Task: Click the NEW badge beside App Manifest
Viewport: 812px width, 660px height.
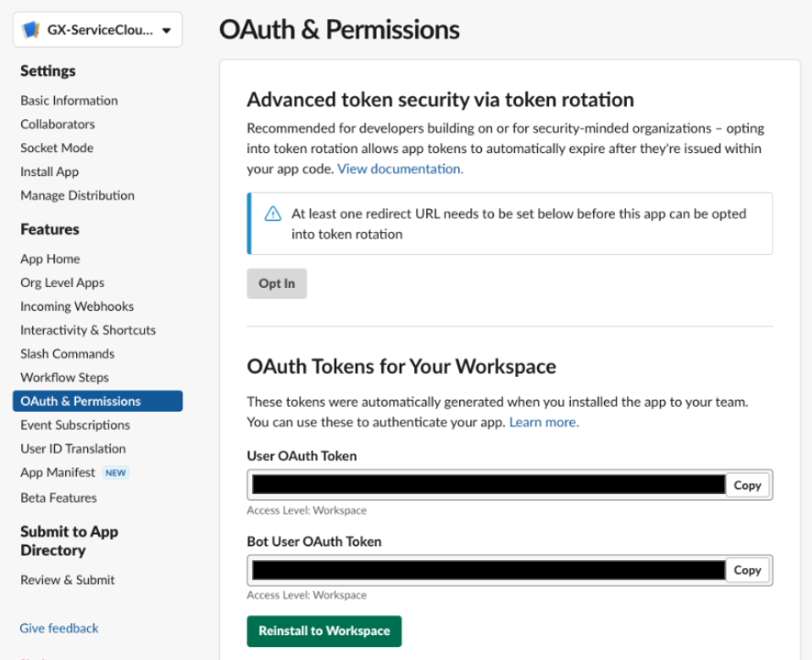Action: 115,472
